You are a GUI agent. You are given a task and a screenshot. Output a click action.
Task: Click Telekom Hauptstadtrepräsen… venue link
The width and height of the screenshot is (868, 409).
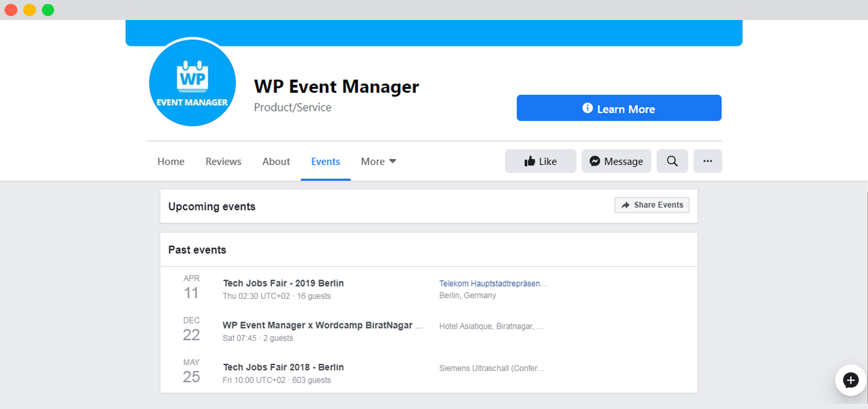[493, 283]
